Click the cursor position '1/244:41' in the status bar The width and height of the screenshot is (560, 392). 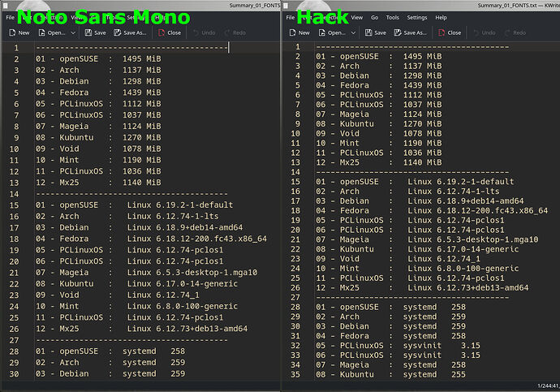[x=548, y=386]
